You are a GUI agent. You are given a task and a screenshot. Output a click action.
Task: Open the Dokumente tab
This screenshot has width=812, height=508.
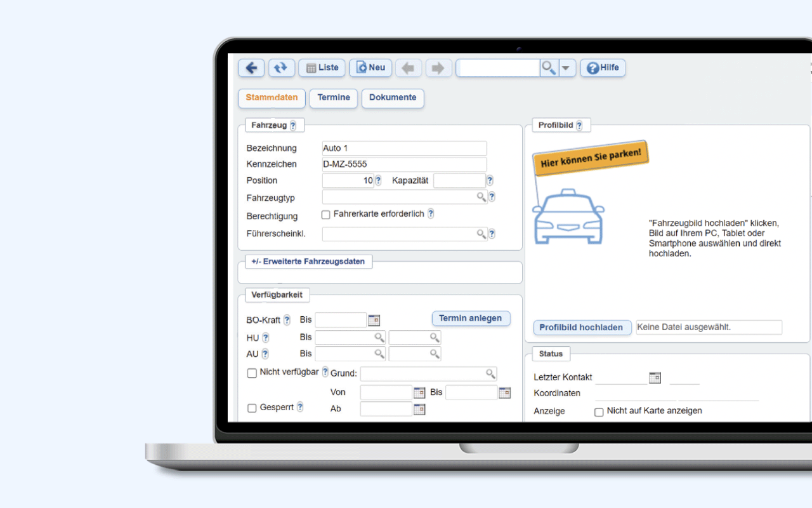(x=393, y=98)
